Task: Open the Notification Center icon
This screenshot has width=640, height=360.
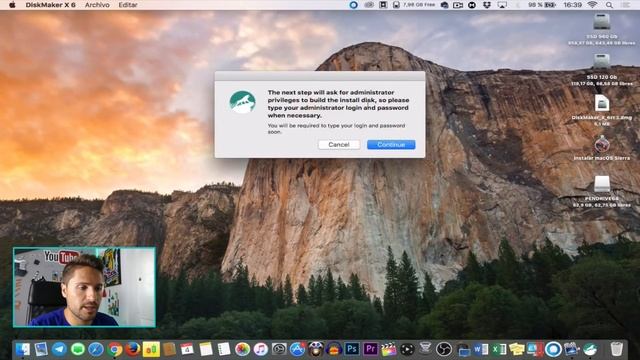Action: click(x=625, y=5)
